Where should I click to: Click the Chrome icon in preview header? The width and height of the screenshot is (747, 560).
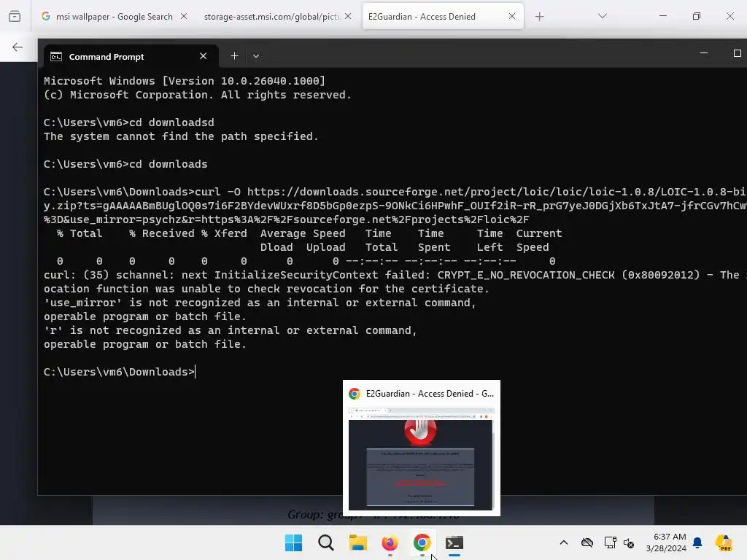(354, 394)
